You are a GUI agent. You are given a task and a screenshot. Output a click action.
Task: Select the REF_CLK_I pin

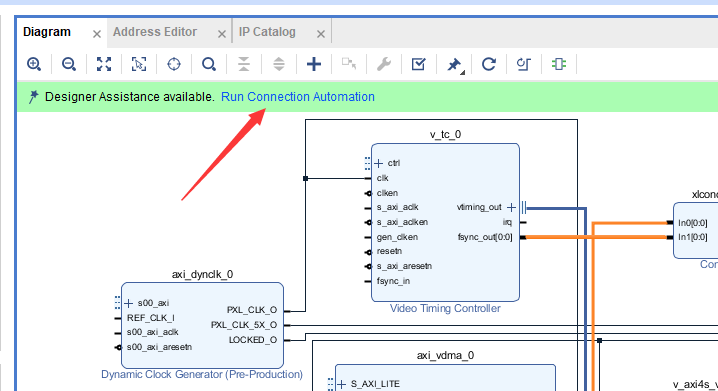tap(150, 318)
